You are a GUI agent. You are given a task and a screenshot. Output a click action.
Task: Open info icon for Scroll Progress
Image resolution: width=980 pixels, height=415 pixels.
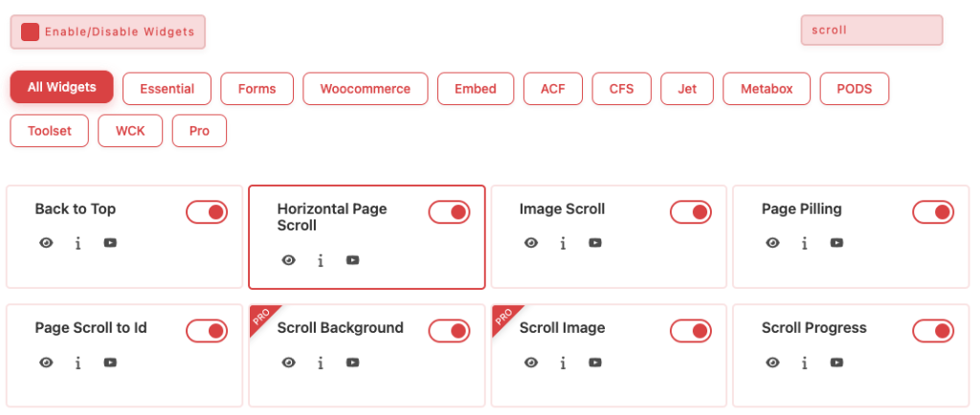[x=805, y=362]
